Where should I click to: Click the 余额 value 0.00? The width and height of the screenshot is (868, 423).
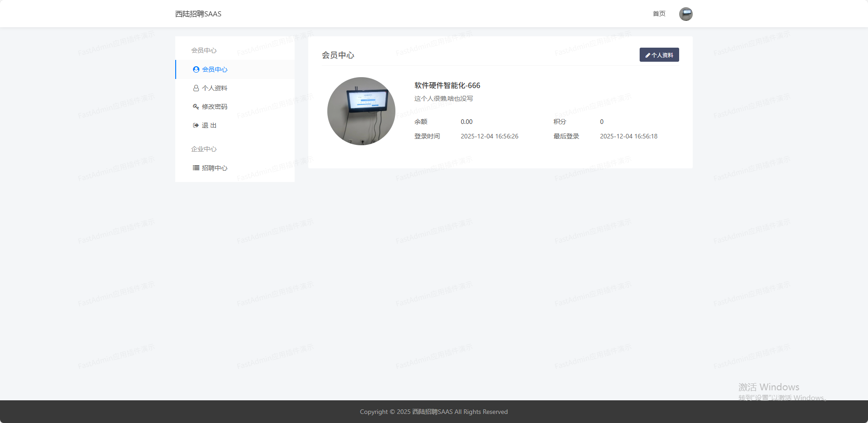[467, 122]
